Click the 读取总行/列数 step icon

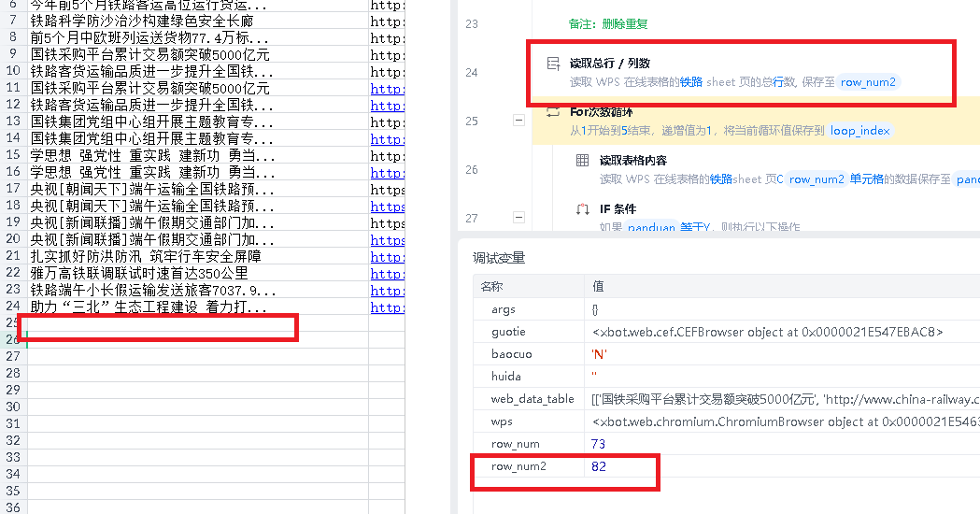(x=553, y=64)
